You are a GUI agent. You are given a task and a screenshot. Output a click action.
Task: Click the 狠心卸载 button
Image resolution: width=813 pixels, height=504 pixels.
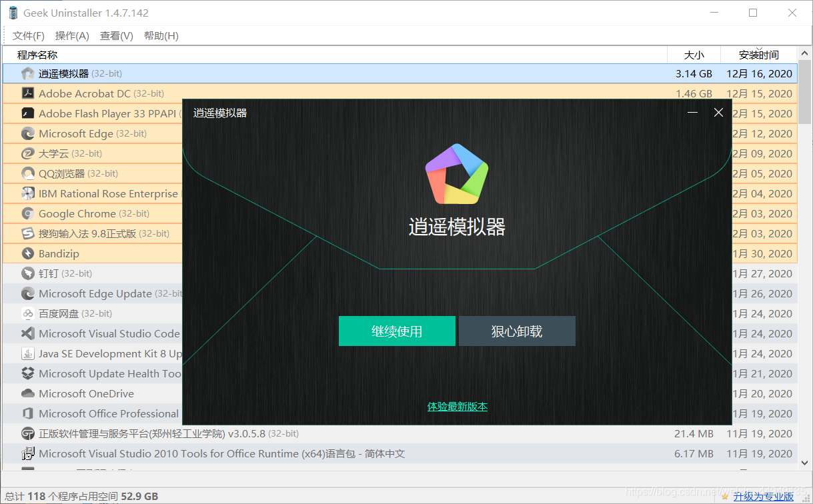517,331
